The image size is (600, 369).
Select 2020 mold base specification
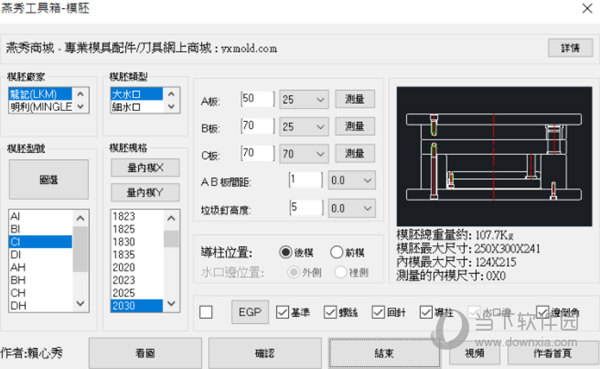click(x=137, y=267)
